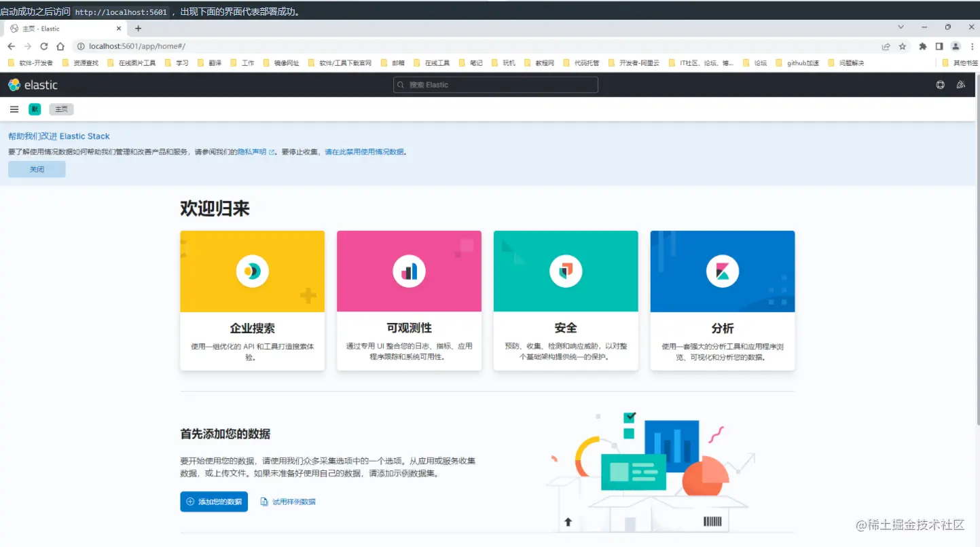Open the github加速 bookmark folder

tap(797, 63)
